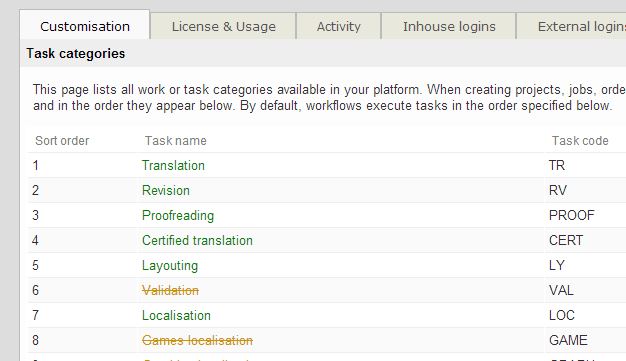Click the Task categories heading
The width and height of the screenshot is (626, 361).
76,54
